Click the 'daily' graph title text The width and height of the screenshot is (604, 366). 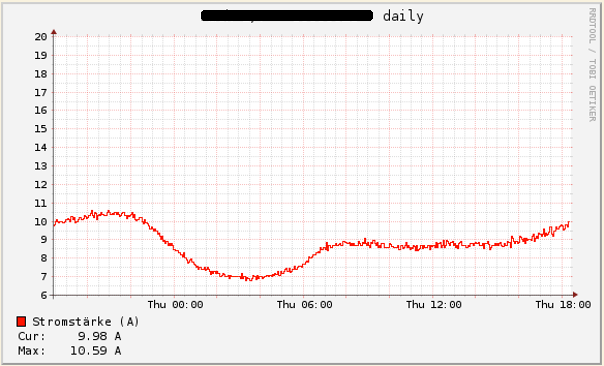[403, 16]
